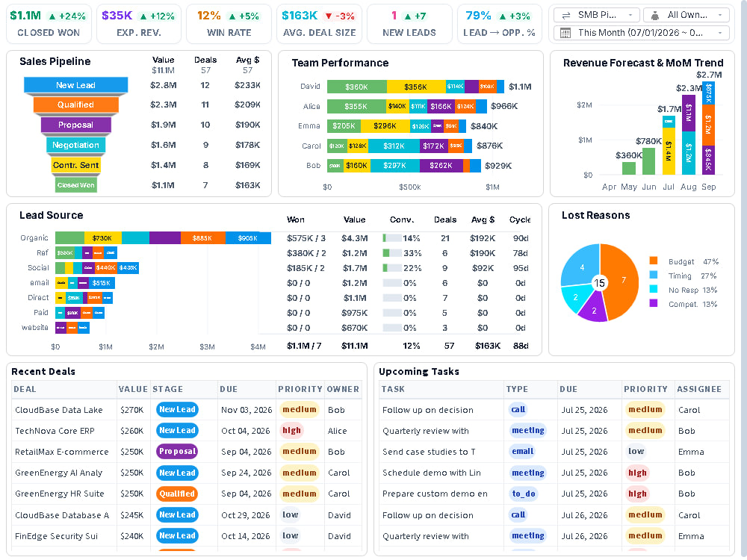
Task: Open the This Month date range dropdown
Action: click(x=641, y=33)
